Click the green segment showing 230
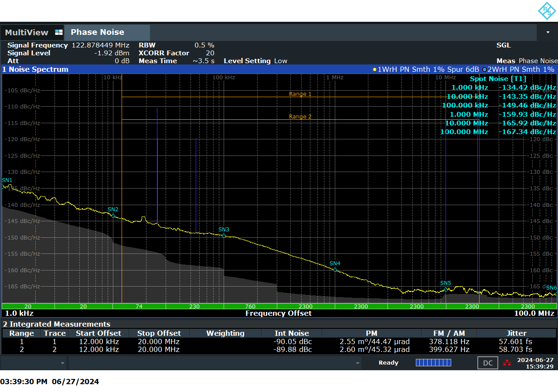The image size is (558, 392). point(194,306)
